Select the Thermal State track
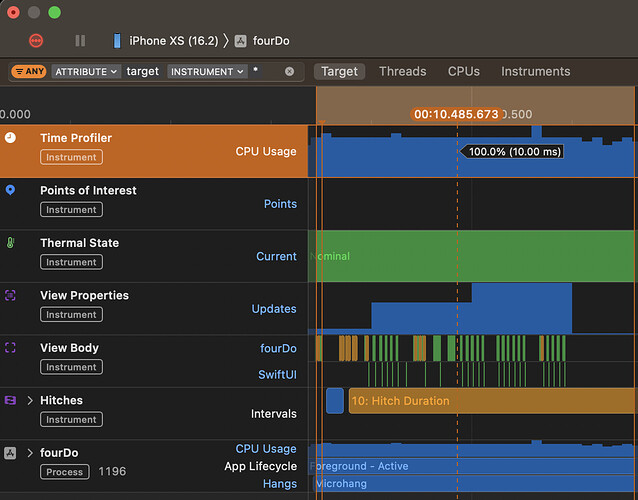The width and height of the screenshot is (638, 500). pos(154,256)
